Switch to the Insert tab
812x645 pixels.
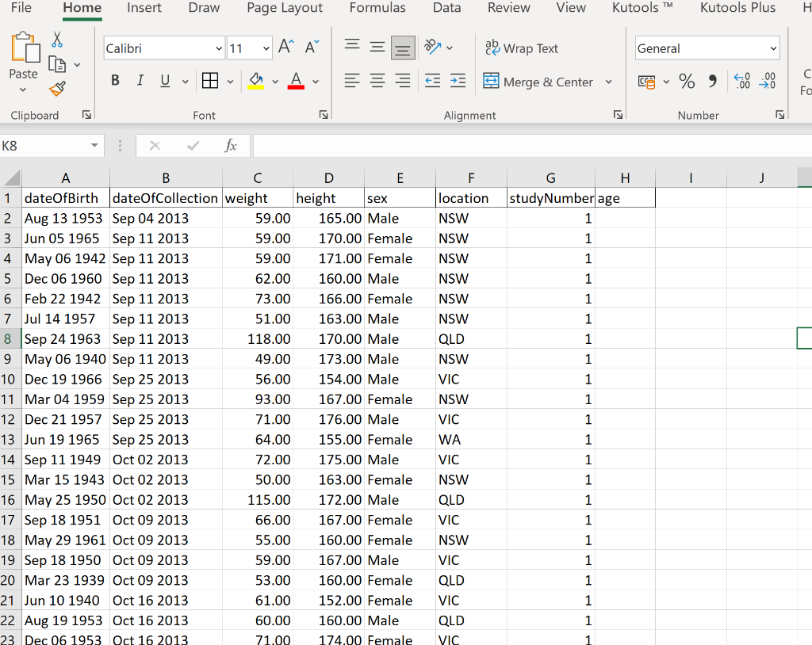(x=144, y=8)
